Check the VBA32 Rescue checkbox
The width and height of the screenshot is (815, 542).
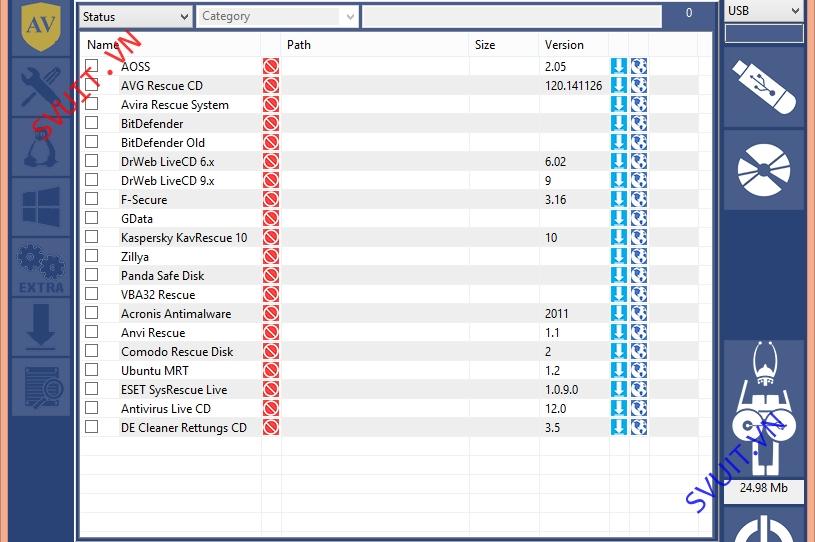coord(91,294)
